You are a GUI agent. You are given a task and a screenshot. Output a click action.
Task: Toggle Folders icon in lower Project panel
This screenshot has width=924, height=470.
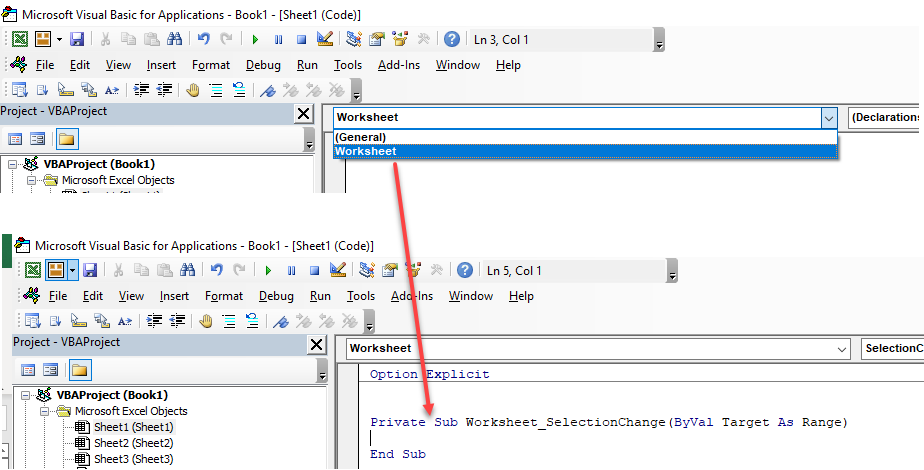[80, 370]
